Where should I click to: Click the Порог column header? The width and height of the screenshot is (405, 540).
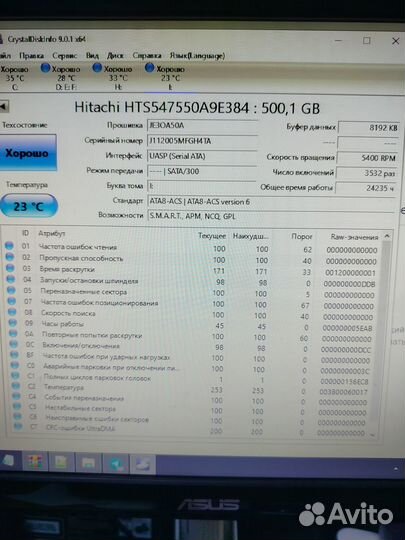pos(302,237)
